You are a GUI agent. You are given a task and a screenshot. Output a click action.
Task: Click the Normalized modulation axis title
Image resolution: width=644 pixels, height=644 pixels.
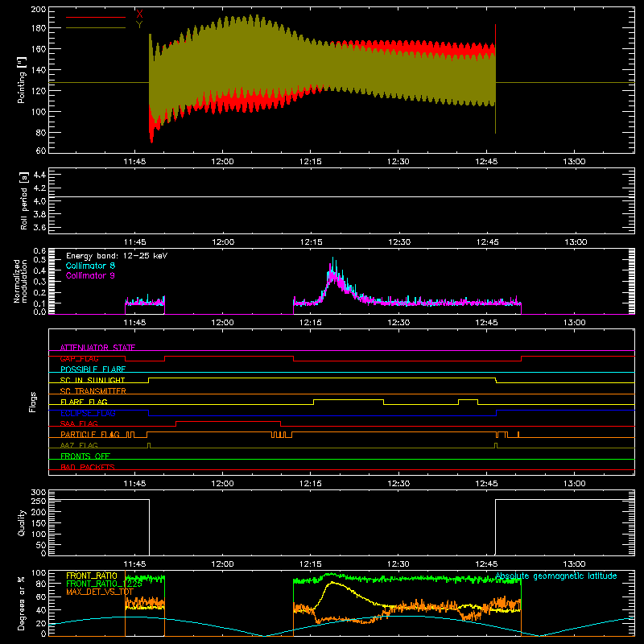[x=20, y=281]
